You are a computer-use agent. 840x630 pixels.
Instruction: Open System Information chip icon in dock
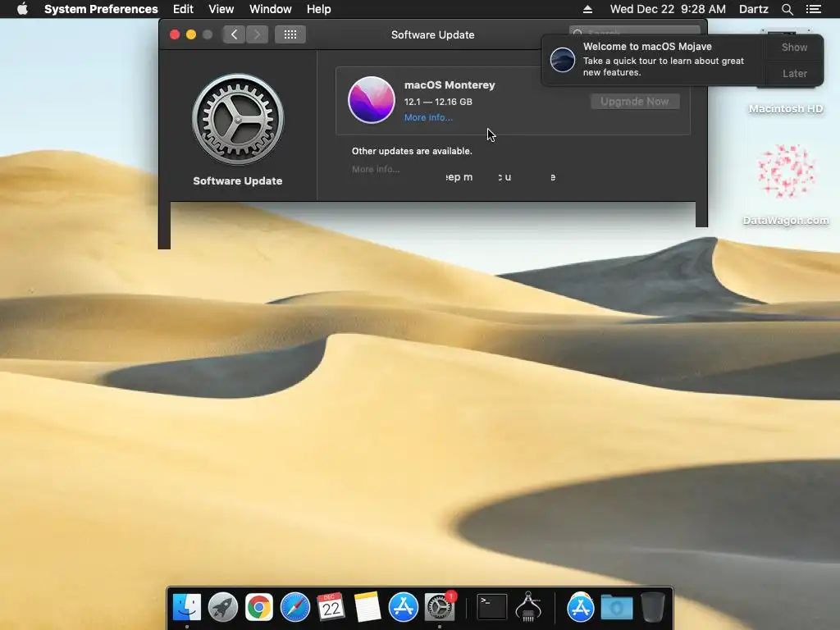(528, 607)
